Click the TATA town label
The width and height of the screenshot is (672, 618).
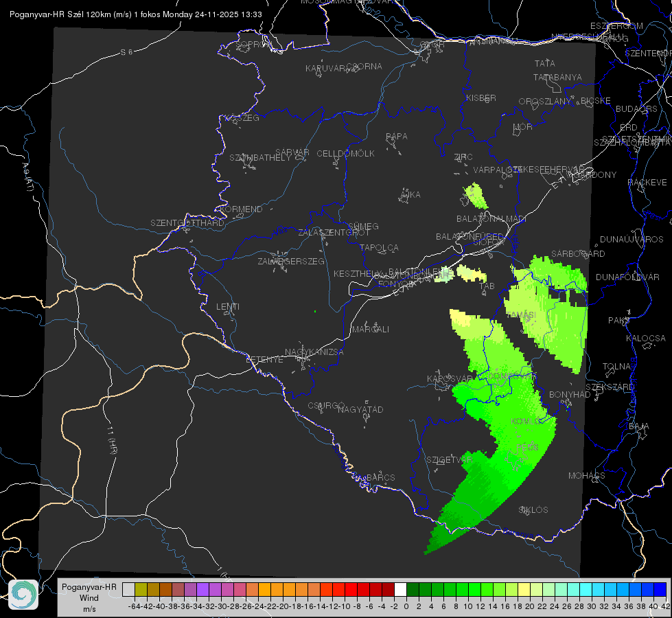pyautogui.click(x=545, y=63)
